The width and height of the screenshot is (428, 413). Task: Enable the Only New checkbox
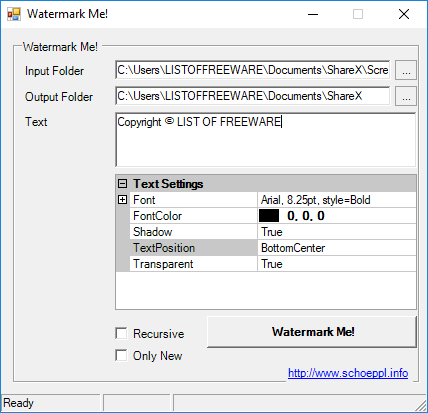121,355
